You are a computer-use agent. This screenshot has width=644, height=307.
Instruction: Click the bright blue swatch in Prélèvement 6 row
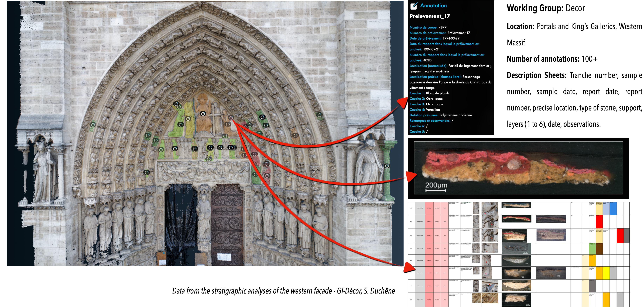tap(613, 208)
